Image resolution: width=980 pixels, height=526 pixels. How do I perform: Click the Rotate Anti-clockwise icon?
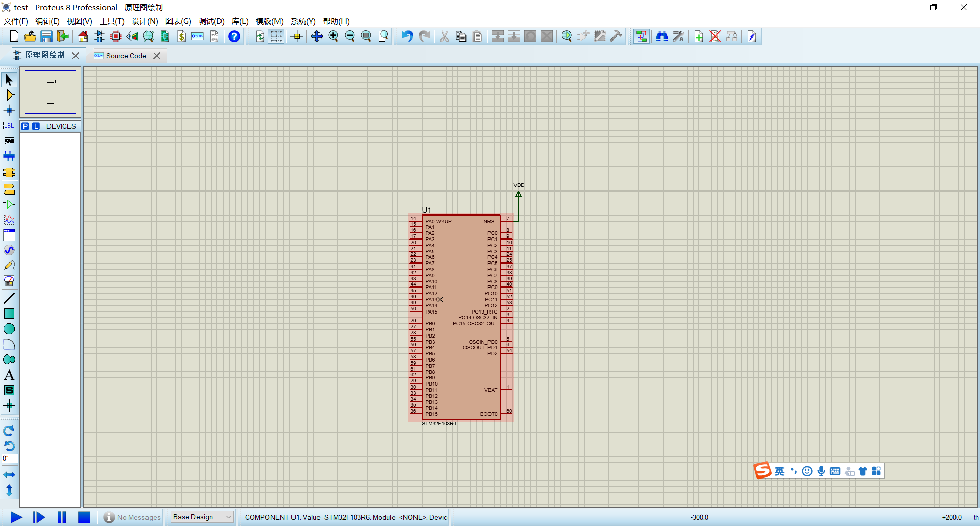9,446
